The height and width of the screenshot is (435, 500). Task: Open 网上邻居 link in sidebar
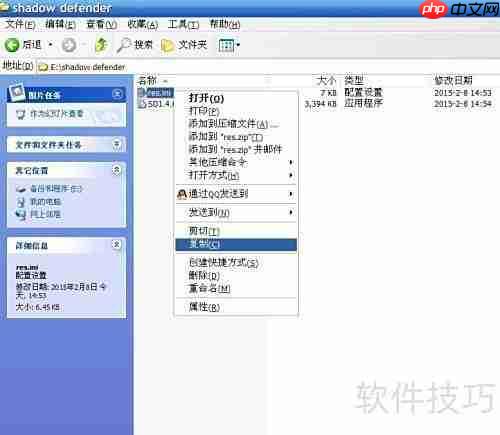[46, 214]
